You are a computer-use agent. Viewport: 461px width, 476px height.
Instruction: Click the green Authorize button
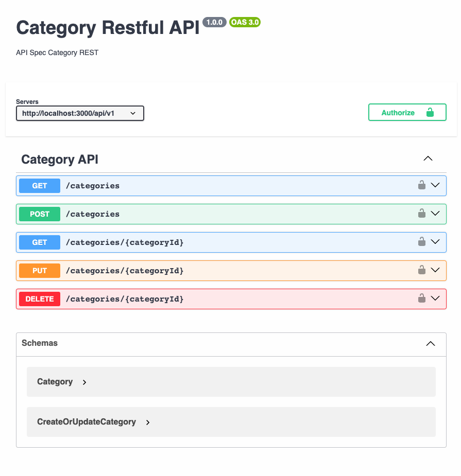407,112
